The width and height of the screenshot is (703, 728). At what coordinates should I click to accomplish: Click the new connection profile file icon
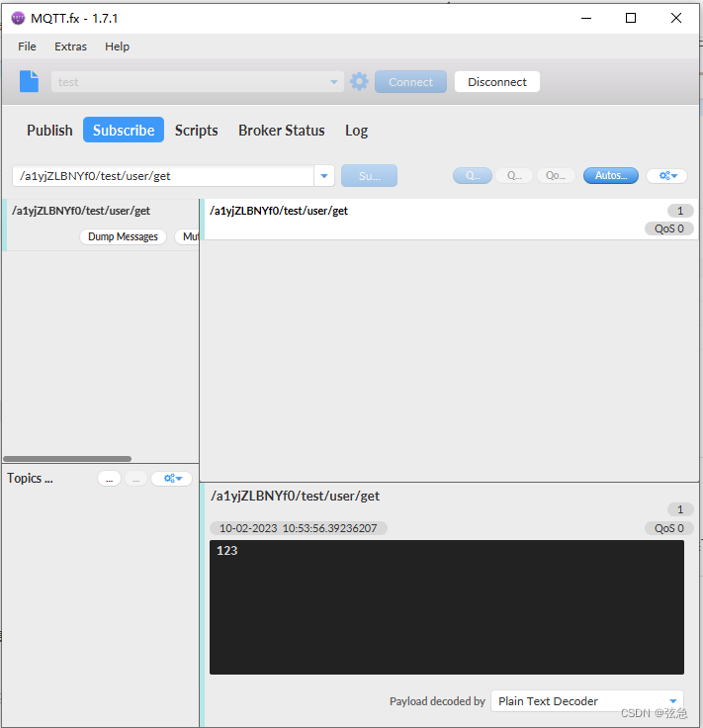[29, 81]
